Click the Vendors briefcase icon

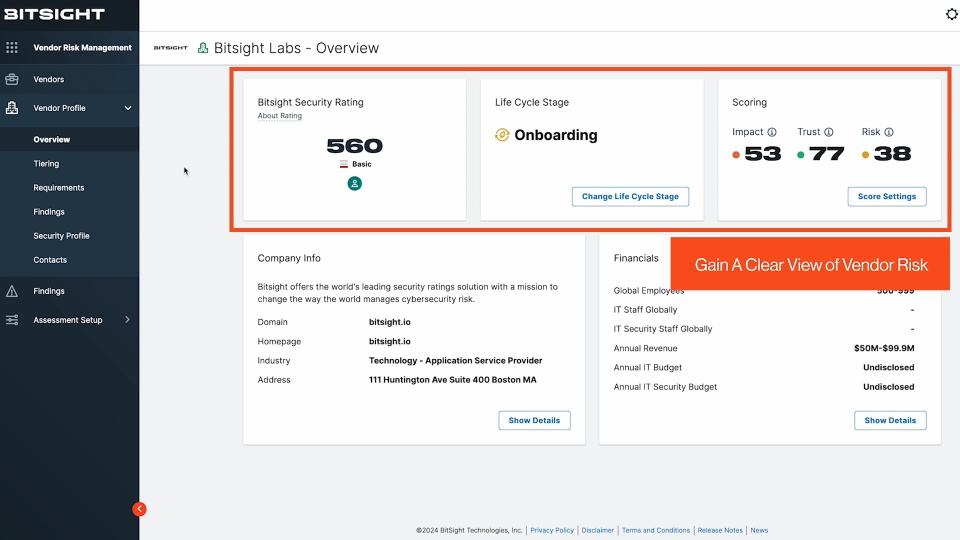[12, 79]
